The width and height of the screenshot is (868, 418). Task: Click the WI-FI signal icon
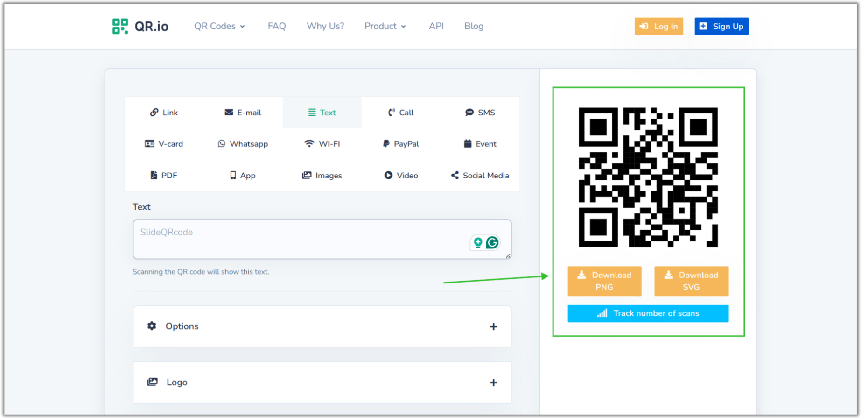pos(309,144)
